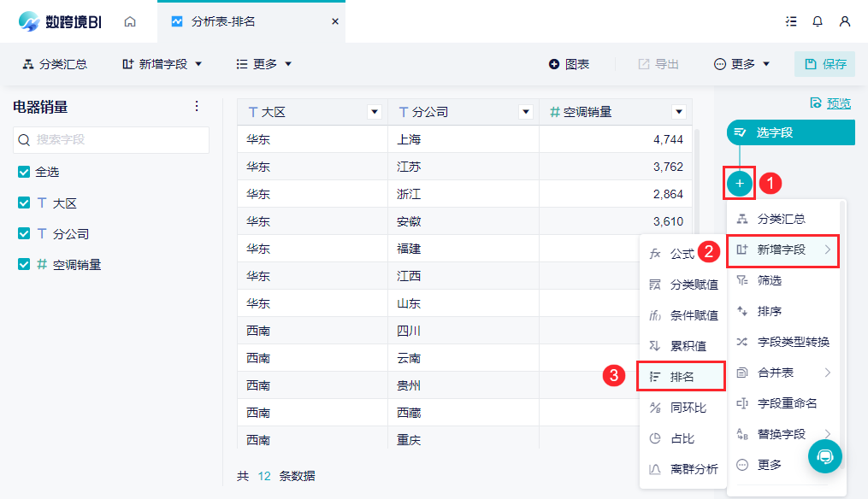This screenshot has height=499, width=868.
Task: Toggle the 全选 checkbox
Action: click(x=24, y=172)
